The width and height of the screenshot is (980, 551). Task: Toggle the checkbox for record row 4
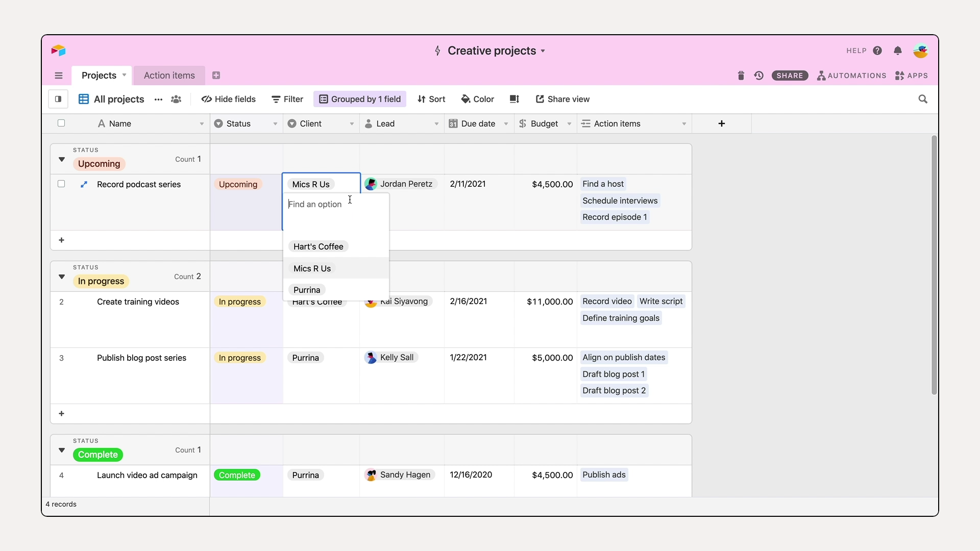pos(61,475)
